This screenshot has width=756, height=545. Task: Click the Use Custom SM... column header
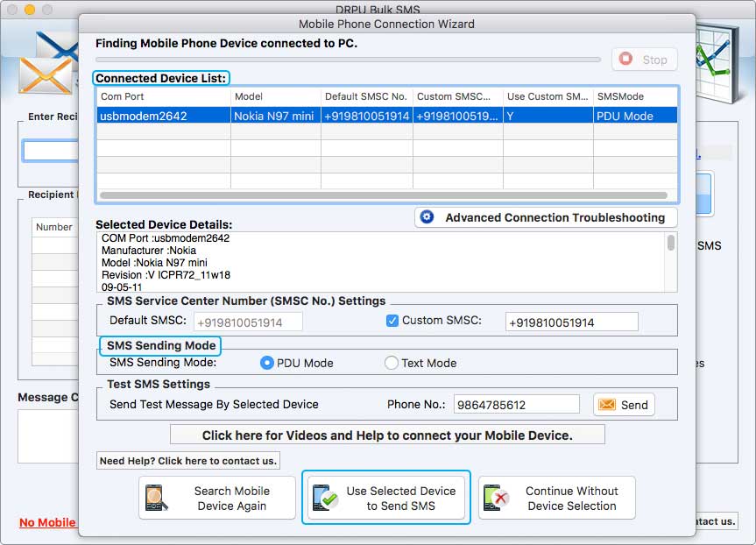[548, 96]
